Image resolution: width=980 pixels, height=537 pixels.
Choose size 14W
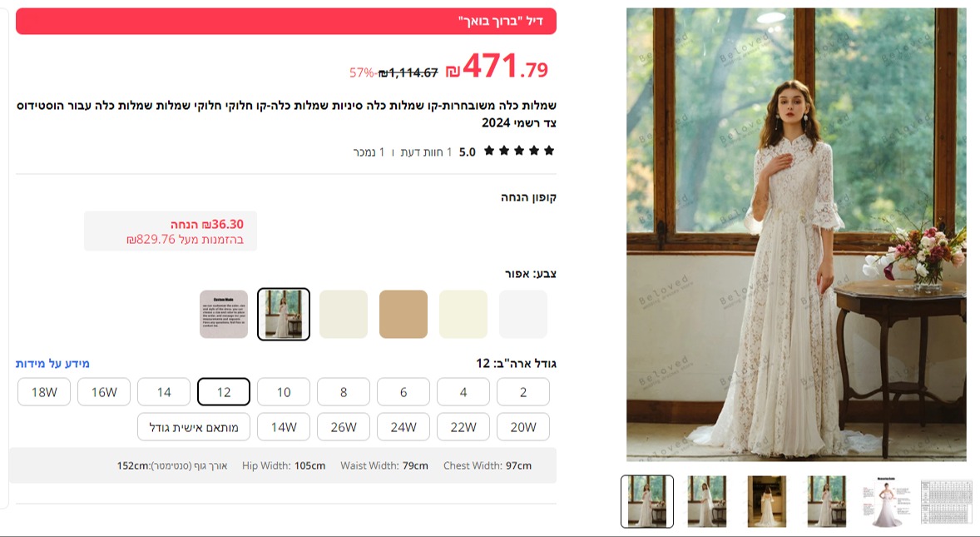[284, 427]
